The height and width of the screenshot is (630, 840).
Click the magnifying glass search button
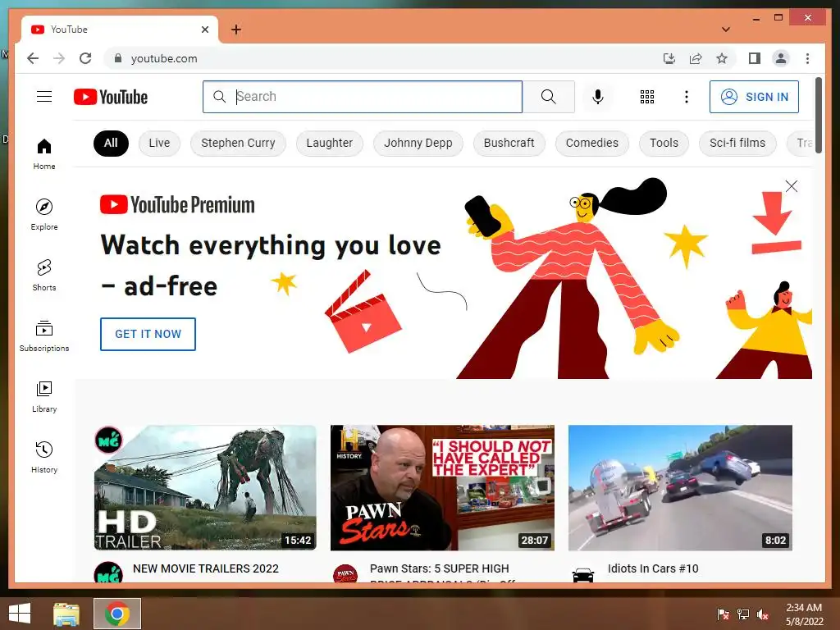pyautogui.click(x=548, y=97)
